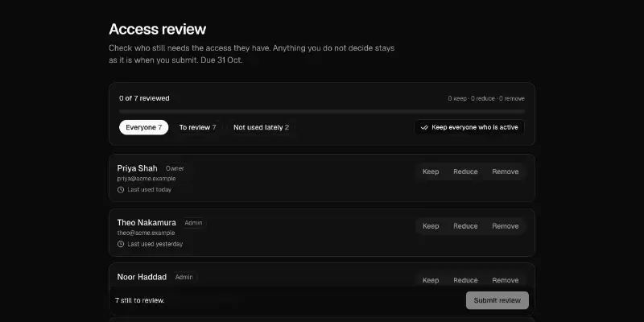Click the Submit review button
The image size is (644, 322).
497,300
